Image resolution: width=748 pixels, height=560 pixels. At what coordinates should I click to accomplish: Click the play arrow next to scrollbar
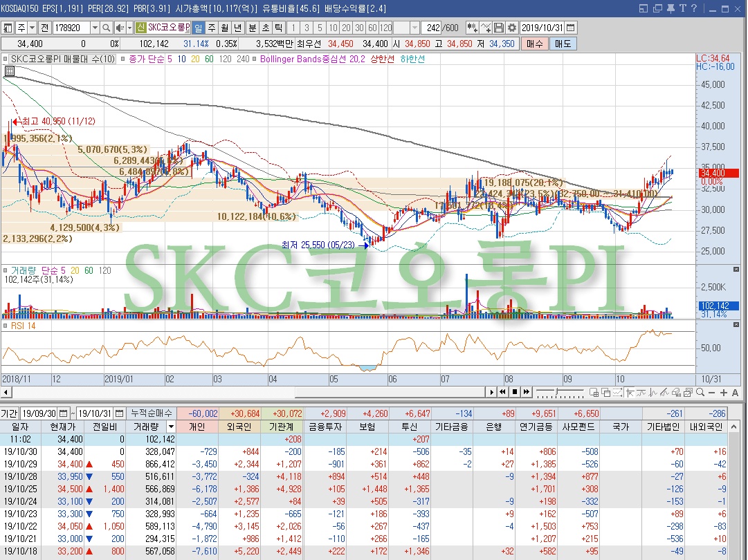[491, 392]
